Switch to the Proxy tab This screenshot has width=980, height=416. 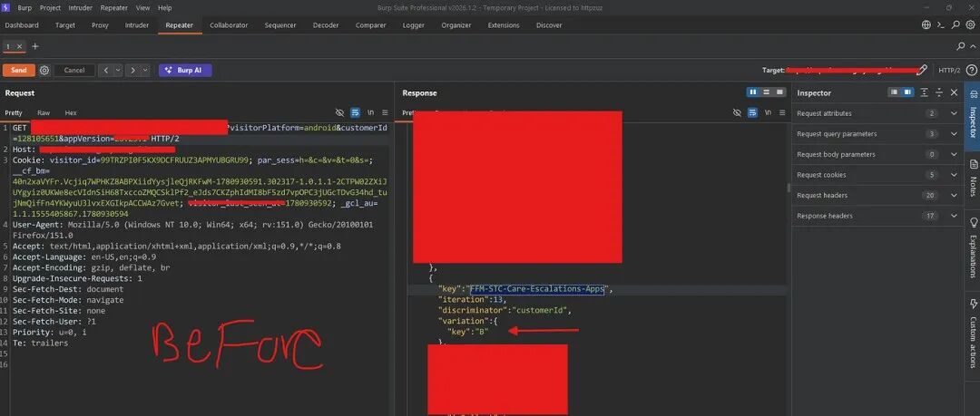100,25
